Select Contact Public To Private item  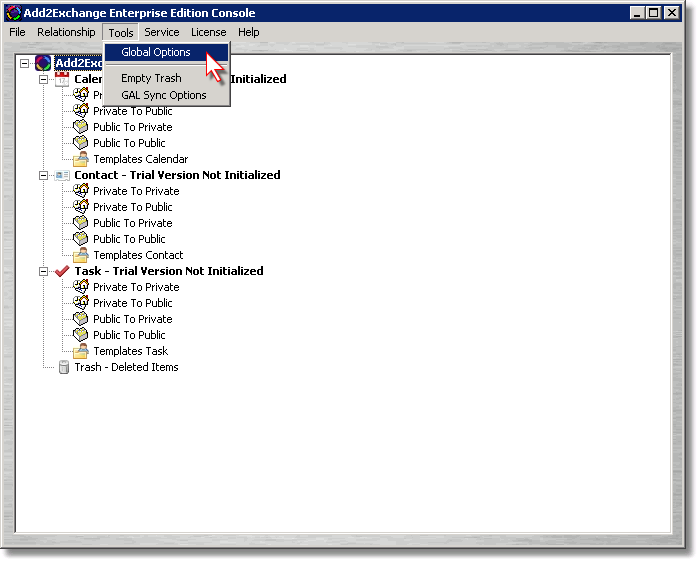133,224
